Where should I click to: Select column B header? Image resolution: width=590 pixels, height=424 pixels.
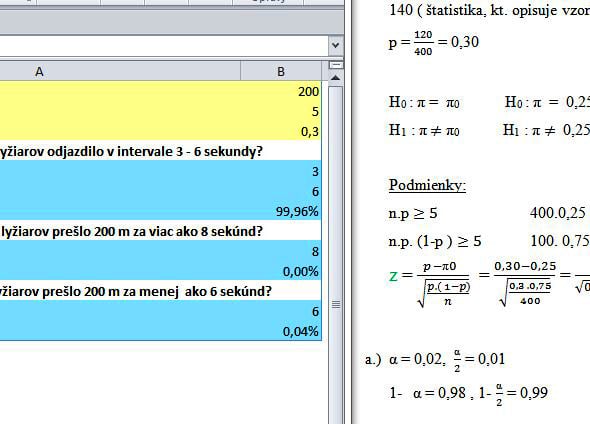tap(281, 71)
